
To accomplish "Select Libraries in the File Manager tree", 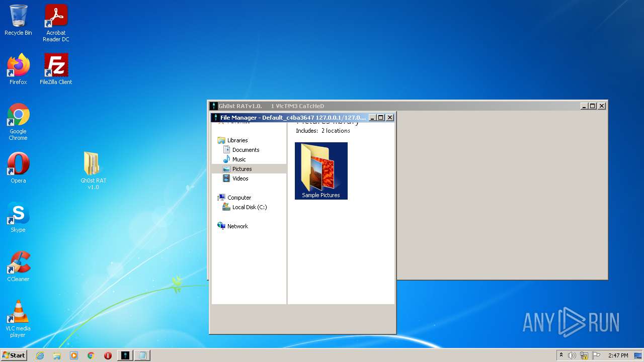I will pyautogui.click(x=237, y=140).
